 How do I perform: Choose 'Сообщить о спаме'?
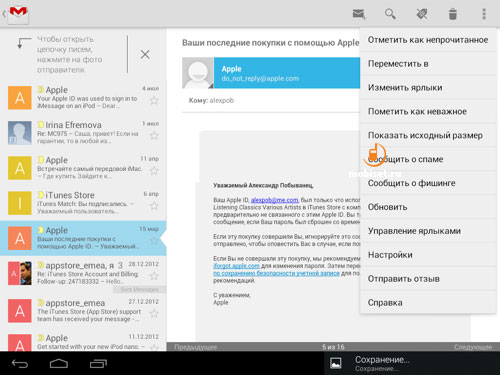coord(428,159)
